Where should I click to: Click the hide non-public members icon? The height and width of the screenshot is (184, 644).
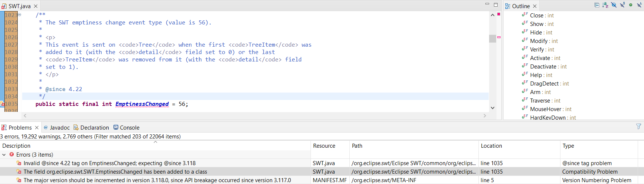click(631, 5)
